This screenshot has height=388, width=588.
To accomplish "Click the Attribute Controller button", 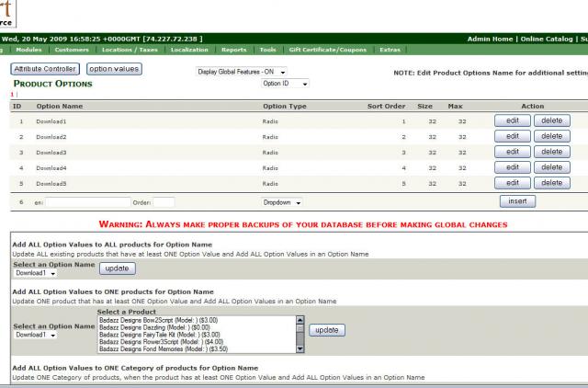I will pos(45,69).
